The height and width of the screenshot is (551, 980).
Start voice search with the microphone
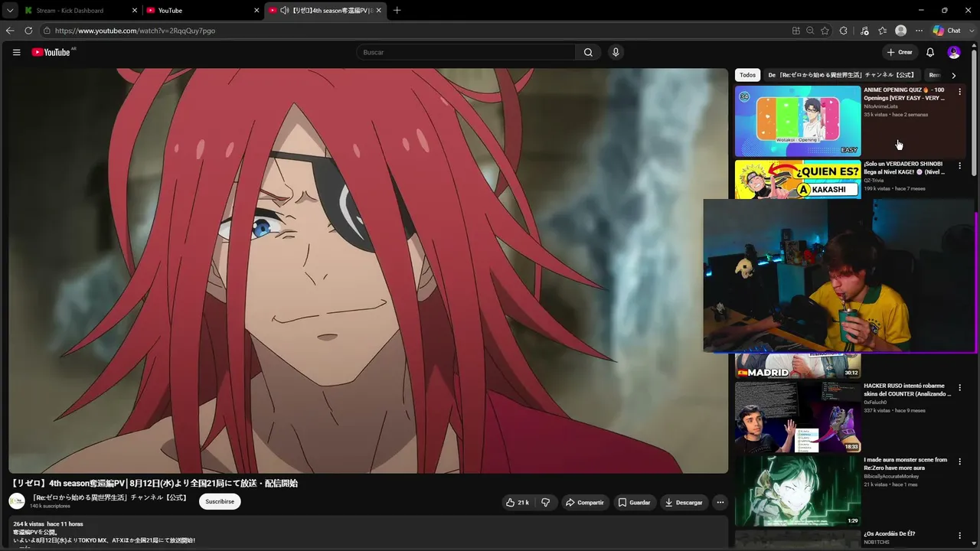[616, 52]
